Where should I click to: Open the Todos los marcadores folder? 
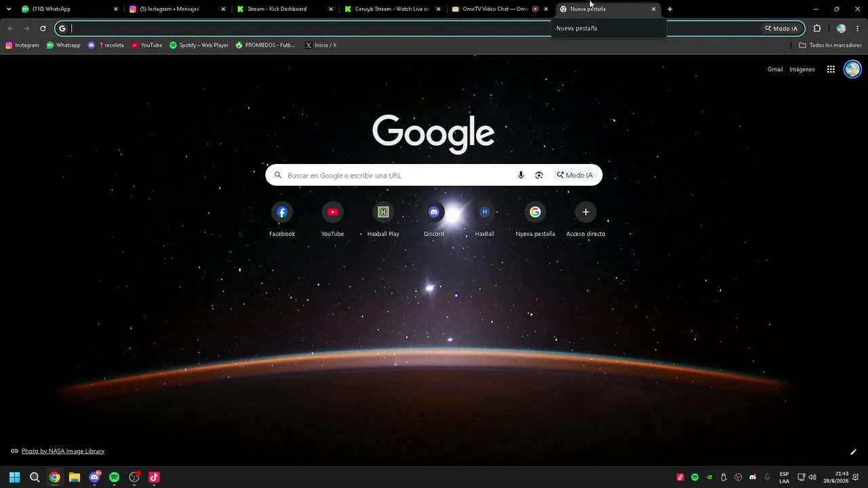point(830,45)
